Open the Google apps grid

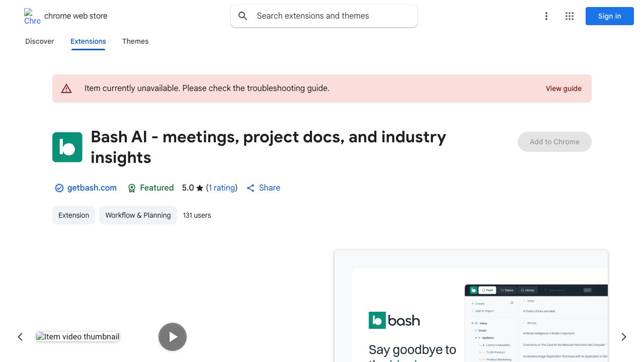pyautogui.click(x=570, y=16)
